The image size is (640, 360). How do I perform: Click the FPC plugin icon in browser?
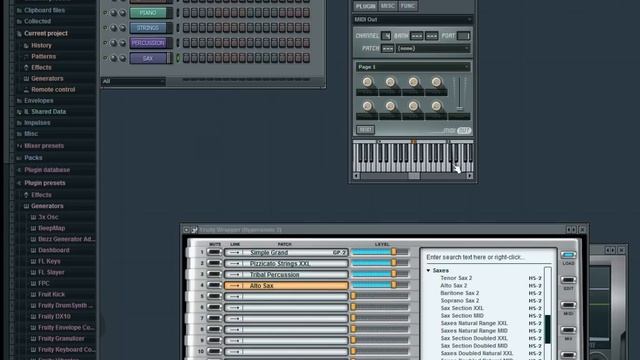33,283
